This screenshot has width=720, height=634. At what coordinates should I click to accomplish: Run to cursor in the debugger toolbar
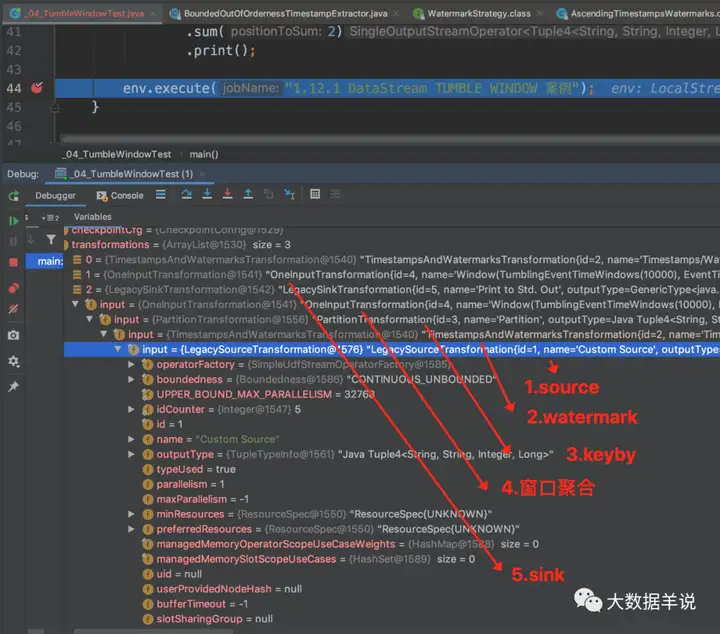[x=289, y=194]
